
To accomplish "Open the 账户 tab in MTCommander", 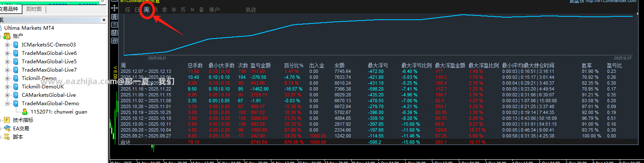I will click(x=214, y=9).
